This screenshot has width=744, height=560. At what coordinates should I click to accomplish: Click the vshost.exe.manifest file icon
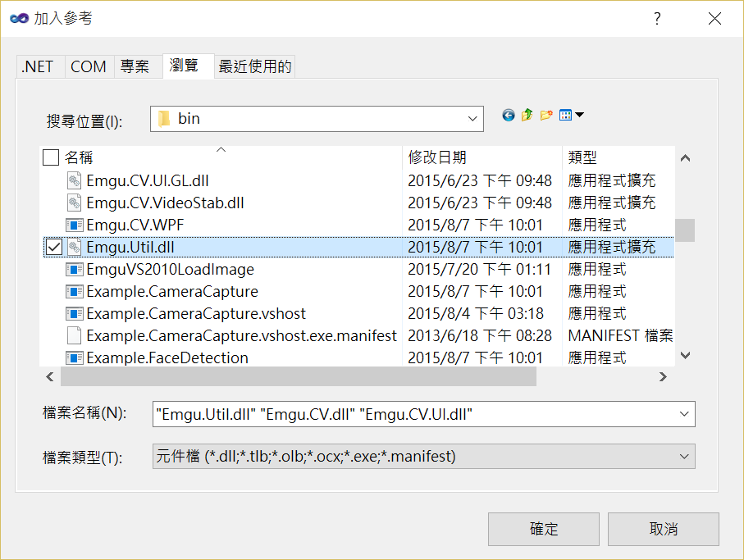[74, 335]
